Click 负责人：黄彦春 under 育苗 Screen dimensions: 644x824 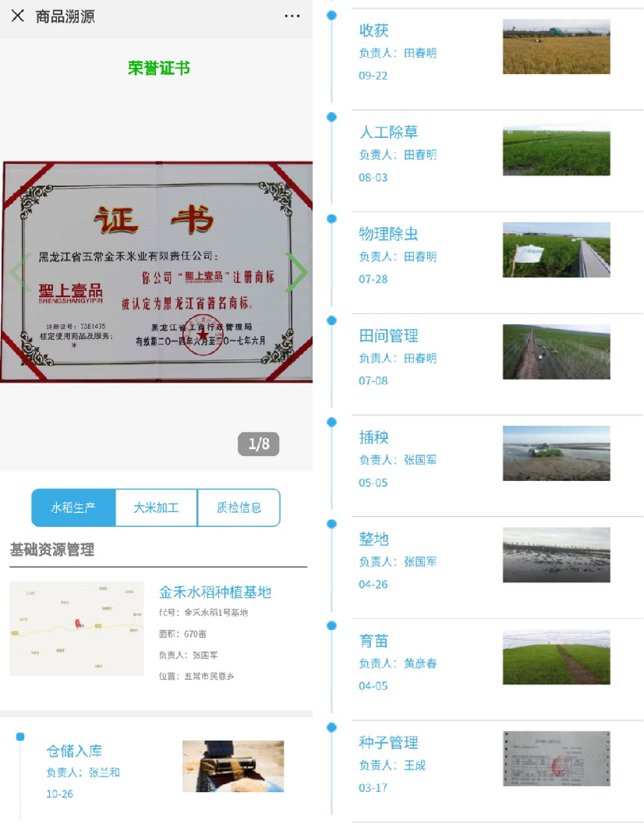click(x=398, y=663)
